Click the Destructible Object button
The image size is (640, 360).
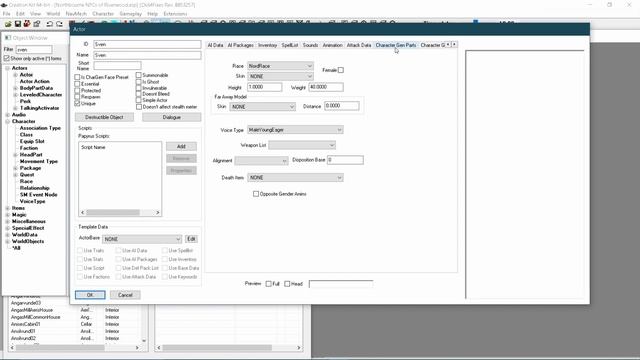(x=104, y=117)
